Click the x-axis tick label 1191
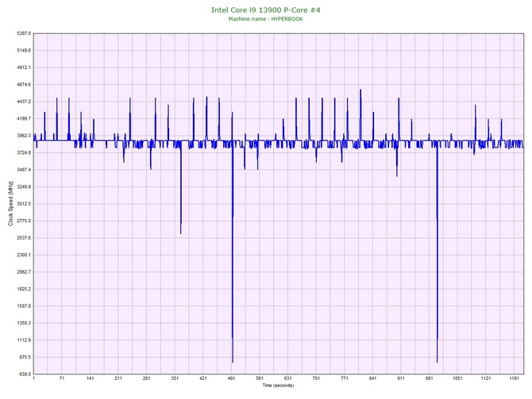532x399 pixels. (514, 378)
